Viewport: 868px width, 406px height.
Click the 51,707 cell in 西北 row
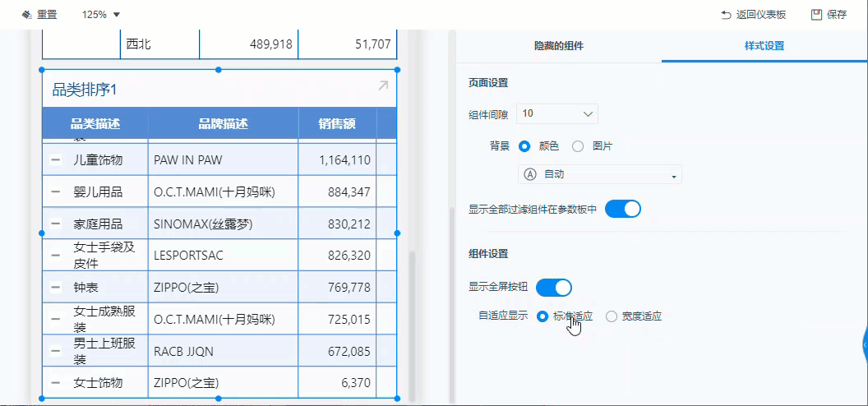pos(348,44)
